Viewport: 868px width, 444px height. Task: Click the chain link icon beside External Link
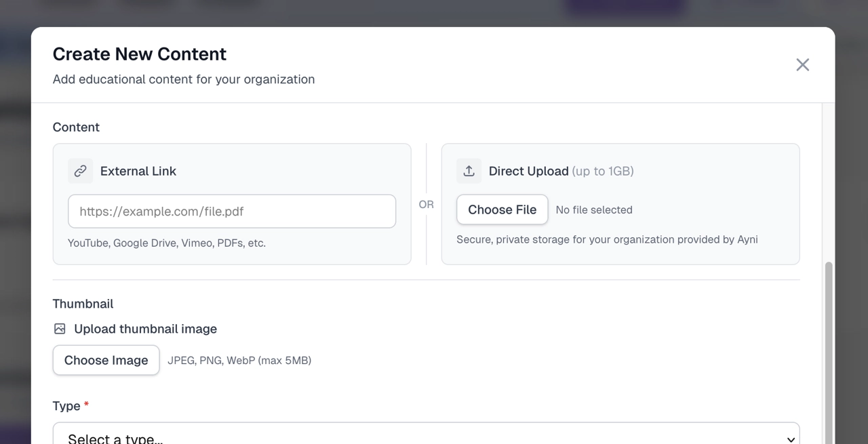[x=80, y=171]
